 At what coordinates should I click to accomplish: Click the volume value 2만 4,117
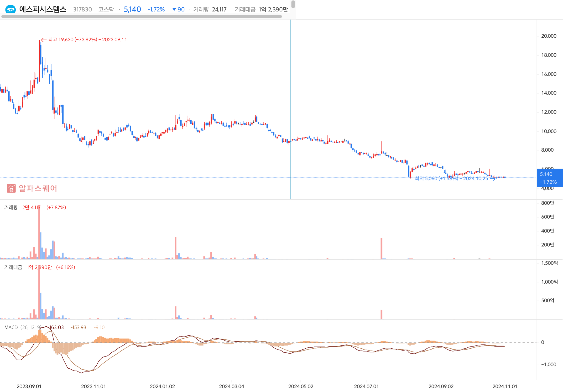(31, 207)
